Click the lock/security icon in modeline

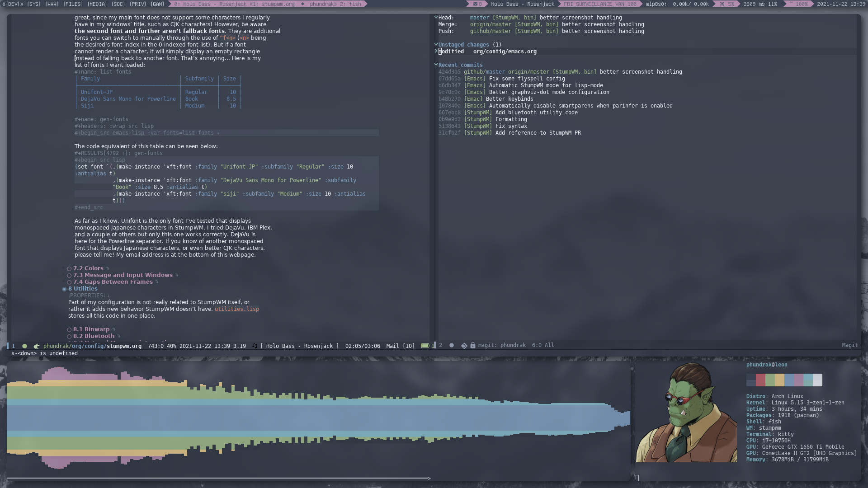[x=474, y=346]
